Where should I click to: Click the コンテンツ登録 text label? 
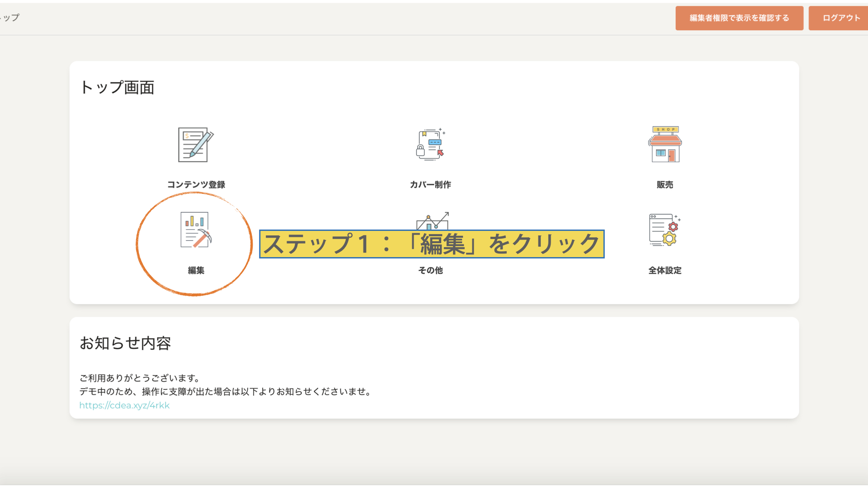(196, 184)
